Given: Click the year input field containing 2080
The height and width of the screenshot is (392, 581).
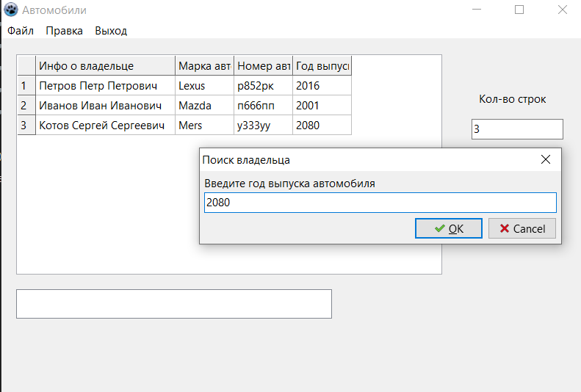Looking at the screenshot, I should click(380, 203).
